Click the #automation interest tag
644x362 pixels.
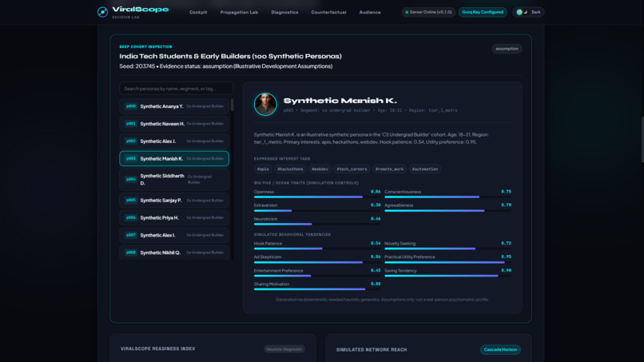[x=425, y=169]
